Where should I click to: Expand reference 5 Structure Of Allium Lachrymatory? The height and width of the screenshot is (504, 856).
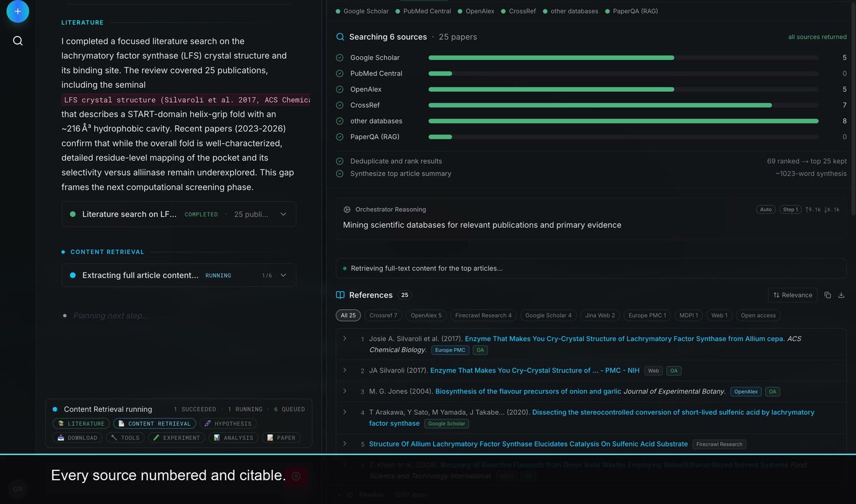(x=345, y=444)
